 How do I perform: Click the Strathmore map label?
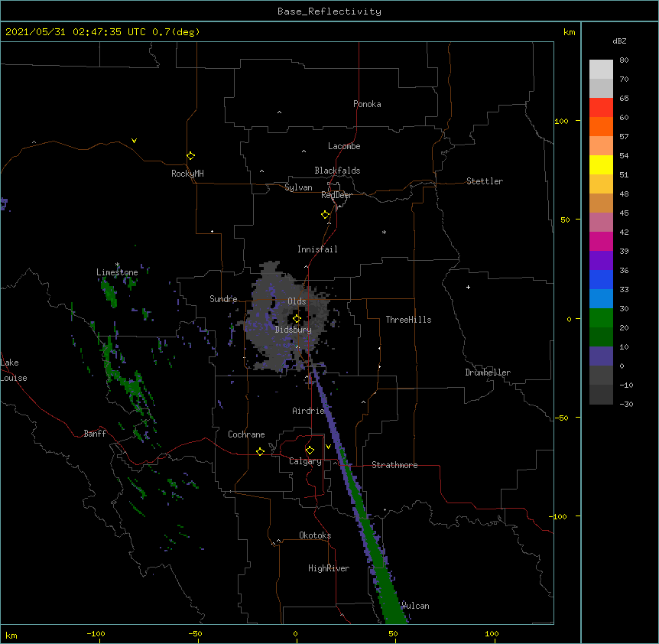coord(394,465)
